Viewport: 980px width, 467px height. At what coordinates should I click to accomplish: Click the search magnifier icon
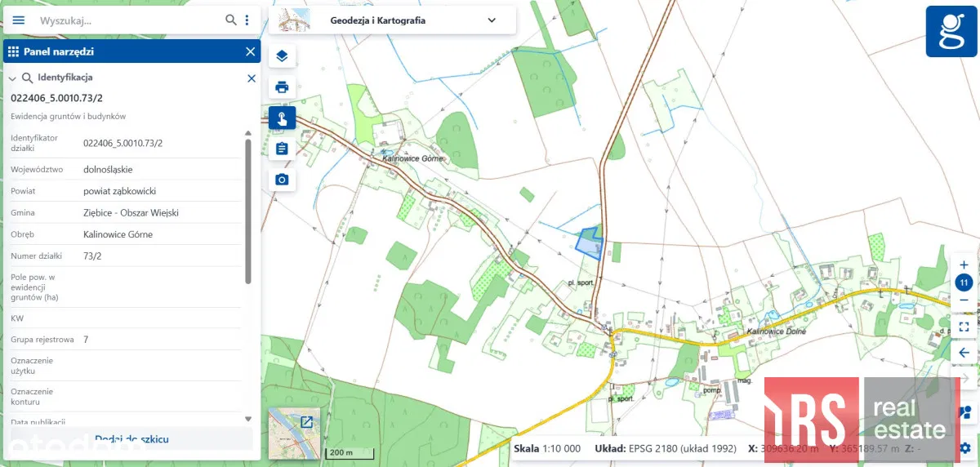pyautogui.click(x=231, y=20)
